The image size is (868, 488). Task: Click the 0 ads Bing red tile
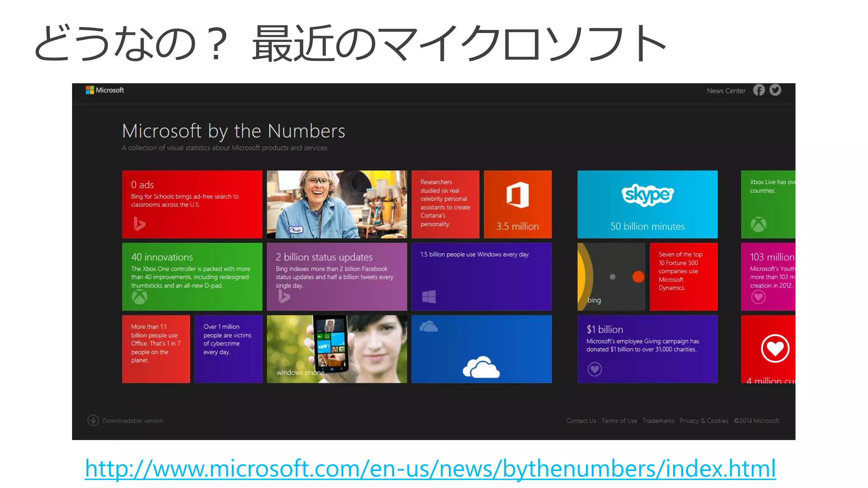point(192,204)
